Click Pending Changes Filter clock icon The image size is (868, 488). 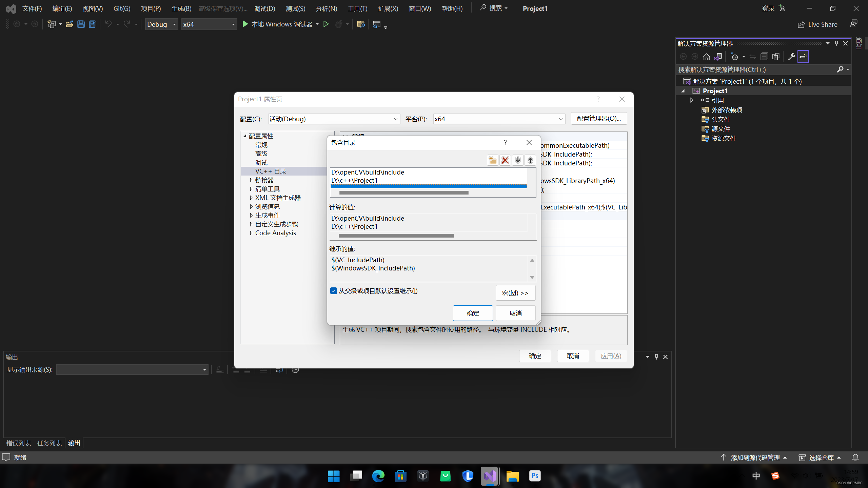[x=734, y=57]
